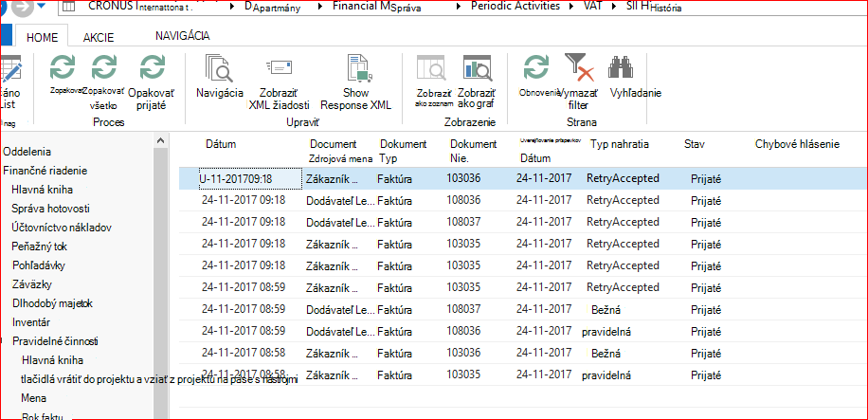868x420 pixels.
Task: Sort by the Stav column header
Action: (x=695, y=145)
